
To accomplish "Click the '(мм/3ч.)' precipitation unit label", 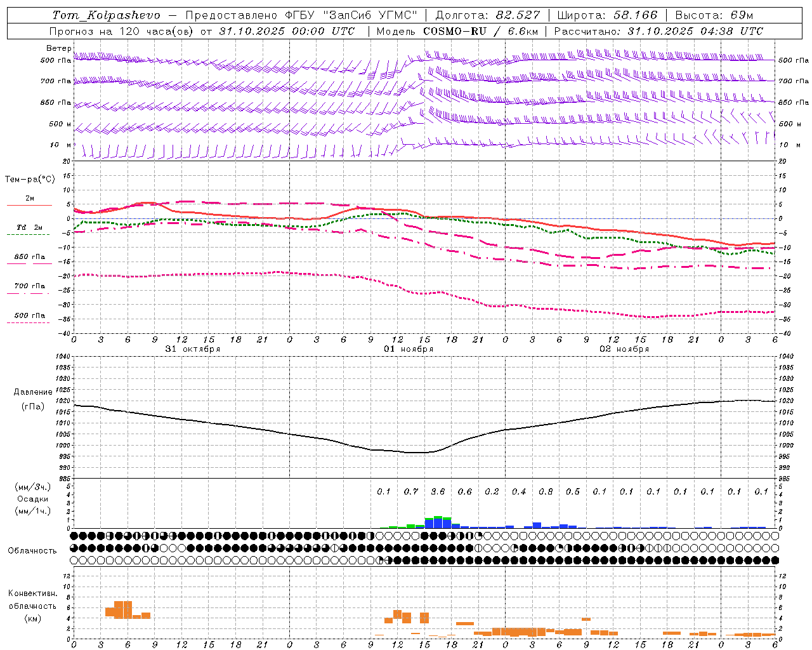I will tap(34, 487).
